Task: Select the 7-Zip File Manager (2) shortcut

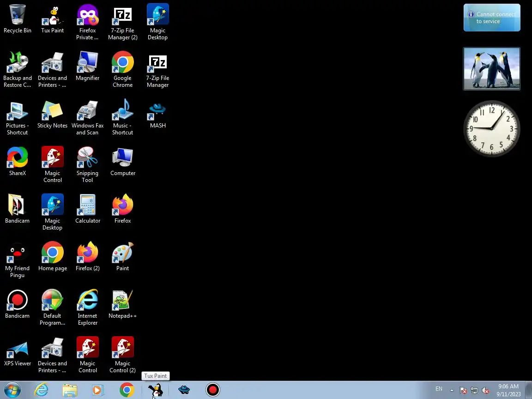Action: click(122, 22)
